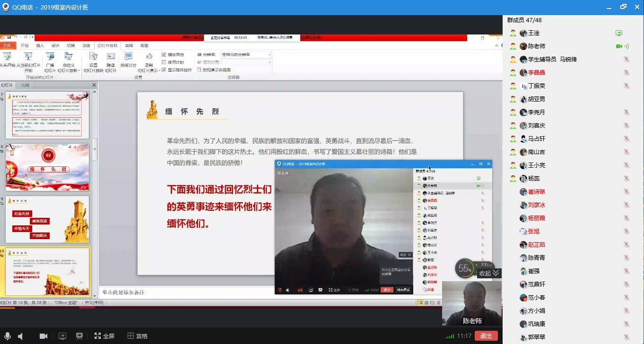
Task: Click the 设置幻灯片放映 icon
Action: (93, 60)
